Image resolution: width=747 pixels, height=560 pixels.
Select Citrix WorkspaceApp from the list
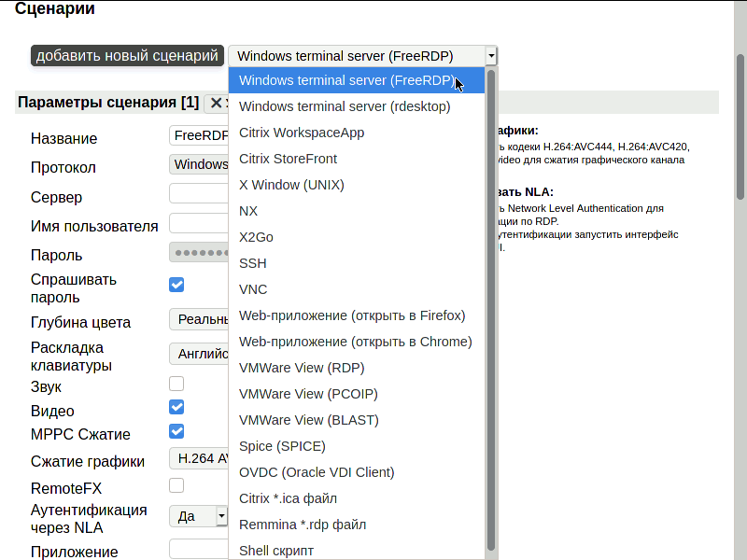(302, 133)
